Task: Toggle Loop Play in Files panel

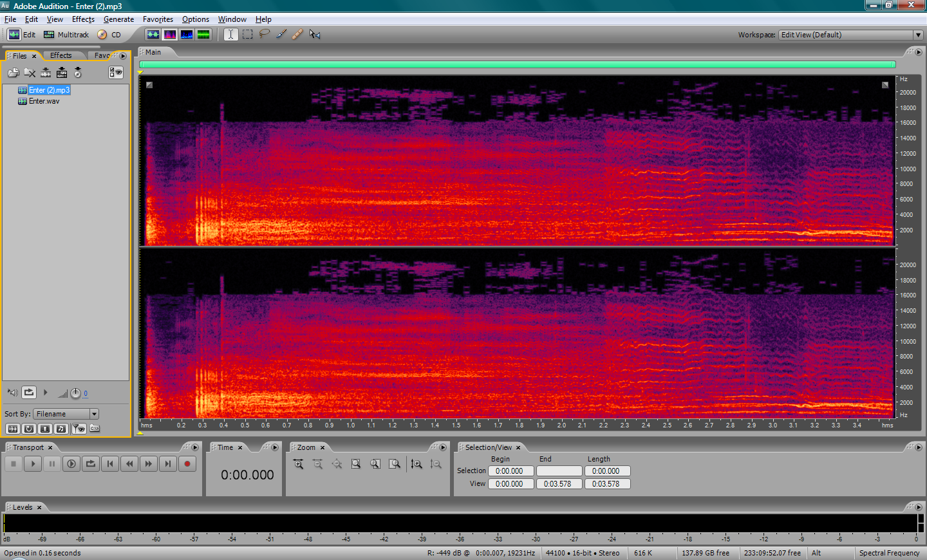Action: tap(29, 392)
